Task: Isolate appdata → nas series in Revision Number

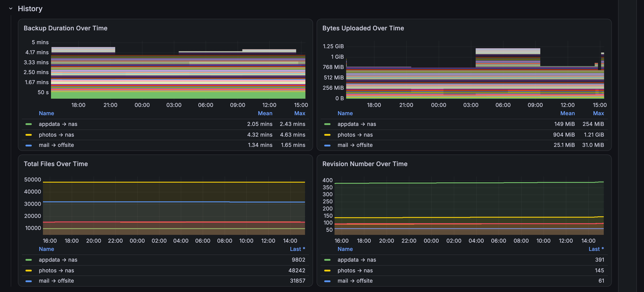Action: click(357, 260)
